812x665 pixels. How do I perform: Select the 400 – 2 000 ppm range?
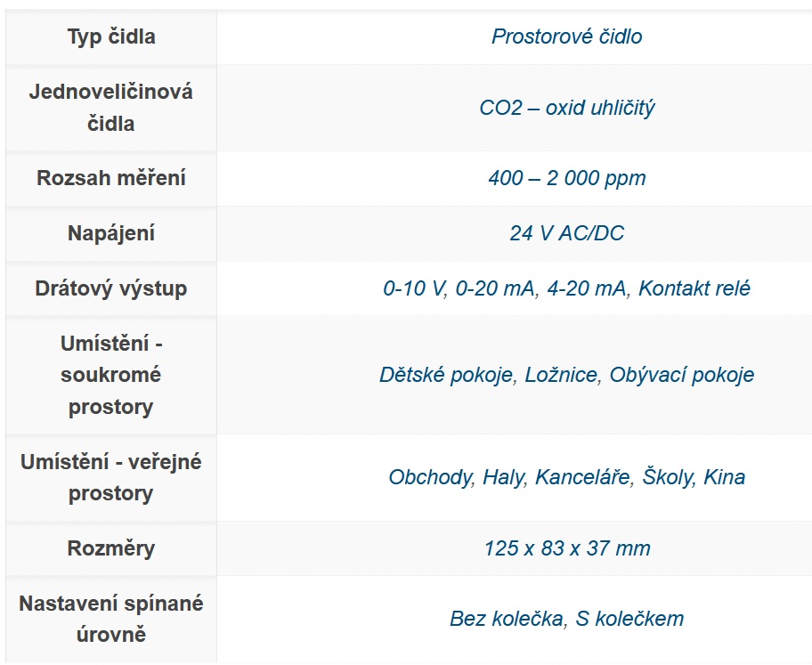point(566,178)
